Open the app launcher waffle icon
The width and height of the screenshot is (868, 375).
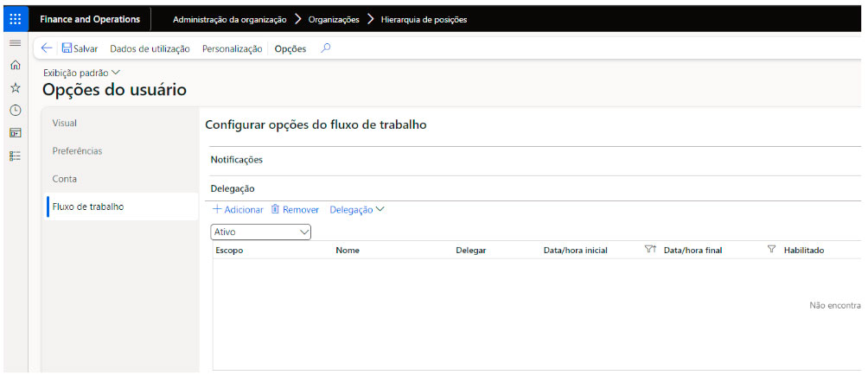tap(15, 19)
